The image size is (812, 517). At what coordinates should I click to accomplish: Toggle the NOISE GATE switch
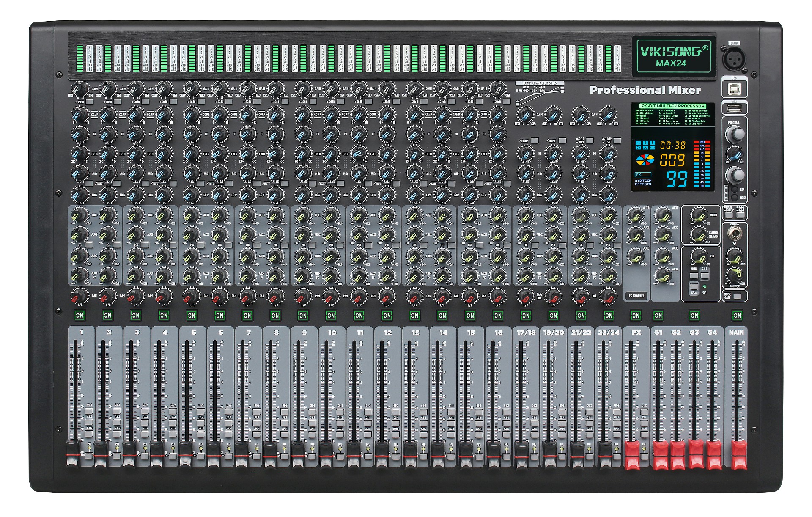click(x=738, y=296)
